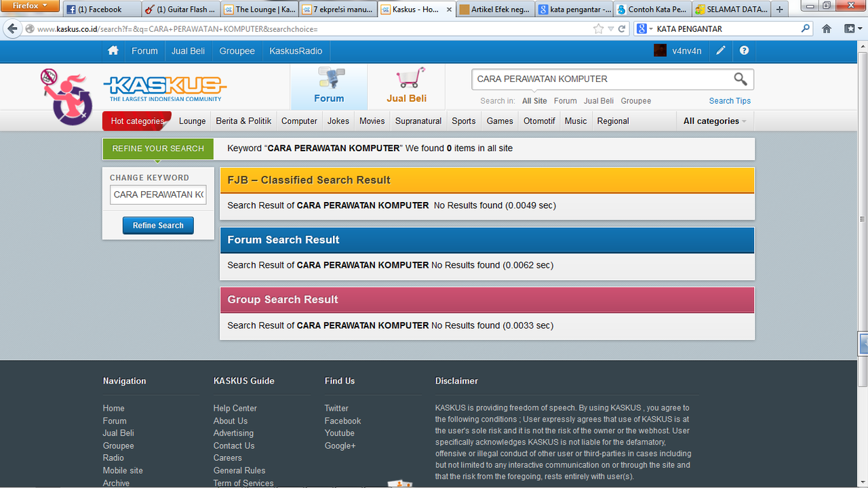Click the Refine Search button
This screenshot has width=868, height=488.
158,226
